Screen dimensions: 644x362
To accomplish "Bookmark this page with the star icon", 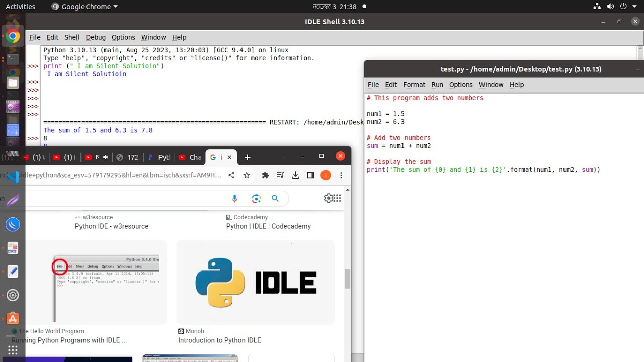I will [x=247, y=175].
